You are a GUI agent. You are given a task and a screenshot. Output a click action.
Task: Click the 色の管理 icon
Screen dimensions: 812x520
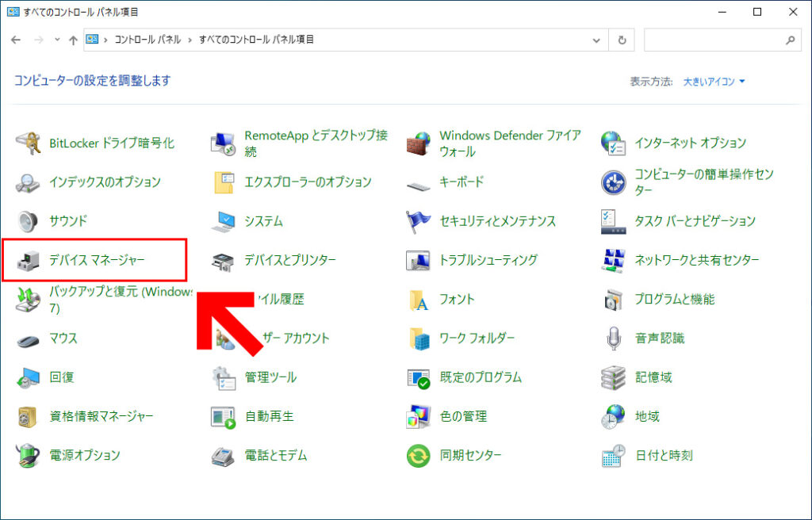click(419, 417)
